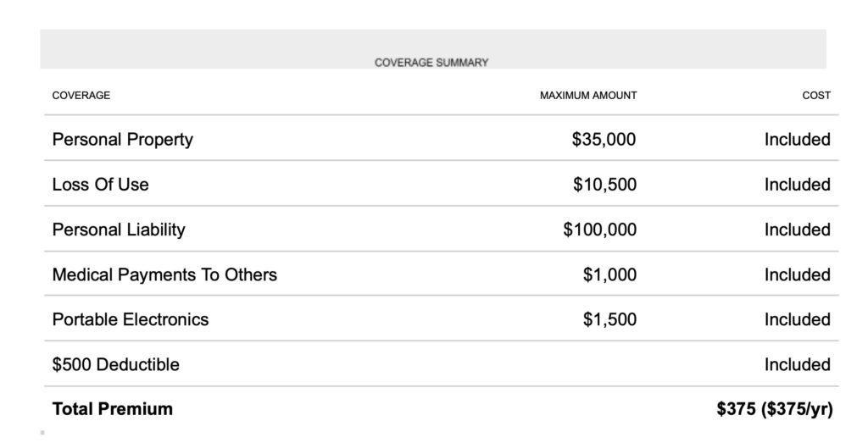
Task: Click the Coverage Summary heading
Action: (431, 63)
